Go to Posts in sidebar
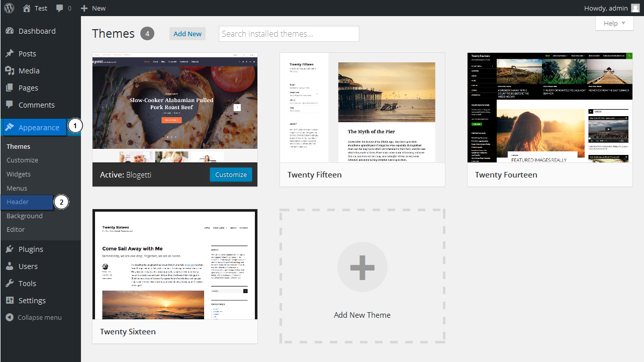644x362 pixels. 27,53
